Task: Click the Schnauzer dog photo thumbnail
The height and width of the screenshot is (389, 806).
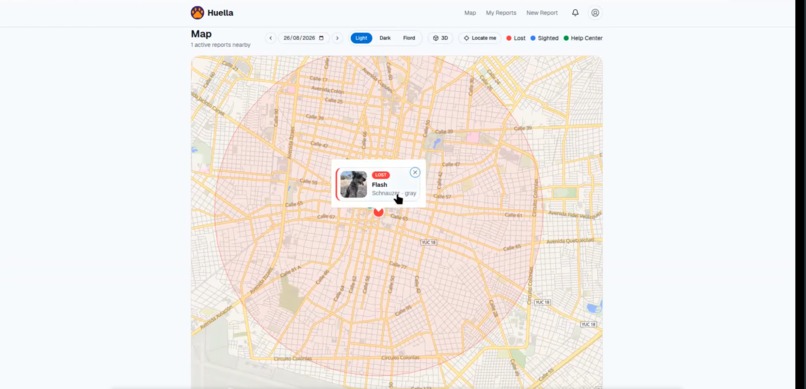Action: coord(354,184)
